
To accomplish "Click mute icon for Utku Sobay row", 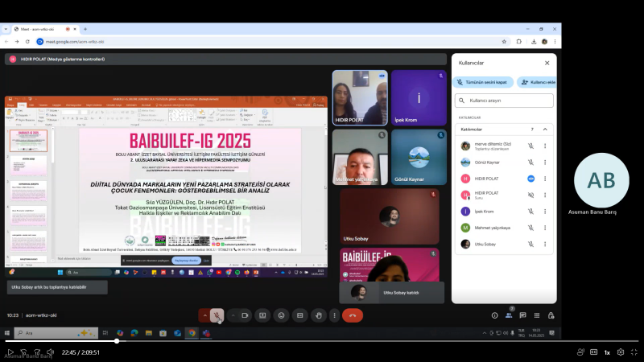I will point(530,245).
